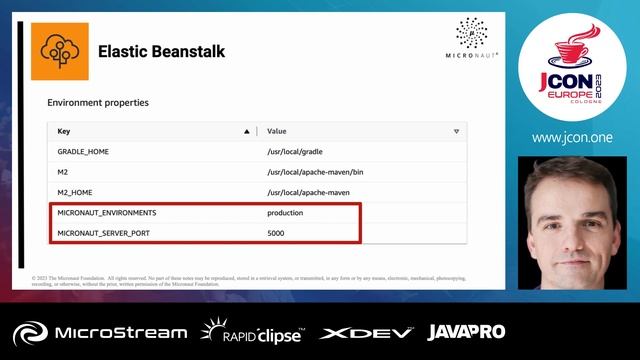Click the MicroStream sponsor logo
Image resolution: width=640 pixels, height=360 pixels.
click(x=100, y=333)
